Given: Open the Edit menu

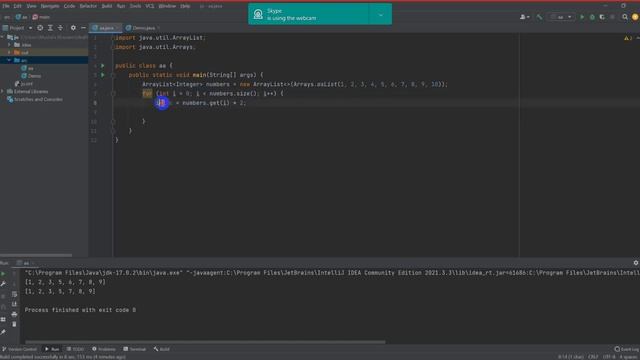Looking at the screenshot, I should (18, 6).
